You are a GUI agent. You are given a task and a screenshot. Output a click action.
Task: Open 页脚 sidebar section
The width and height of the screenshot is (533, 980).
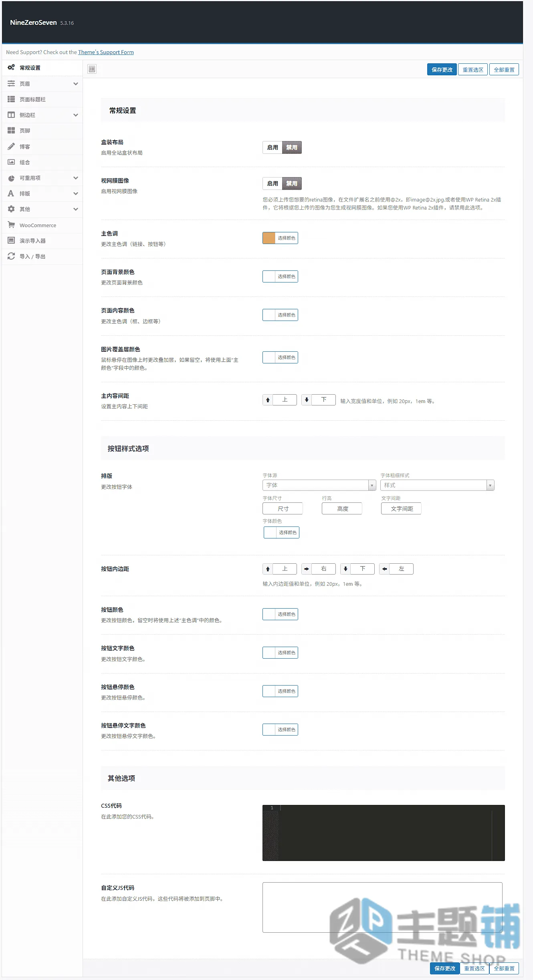42,131
